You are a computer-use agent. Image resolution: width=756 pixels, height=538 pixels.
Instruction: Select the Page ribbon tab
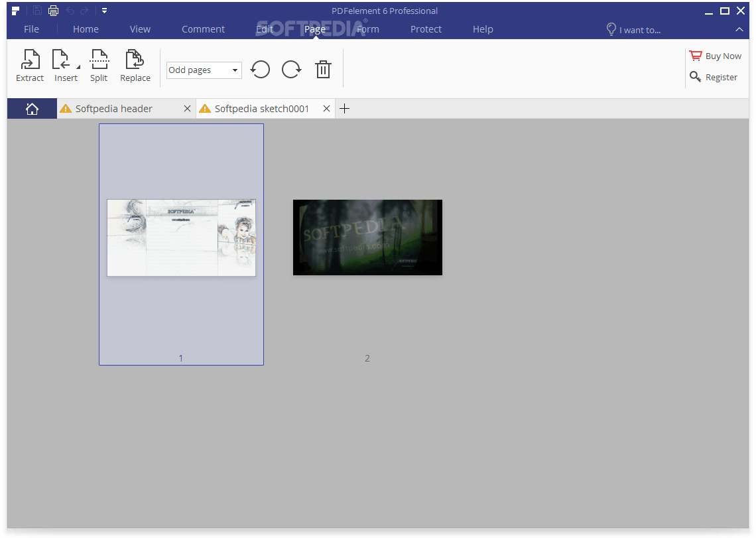(x=315, y=29)
